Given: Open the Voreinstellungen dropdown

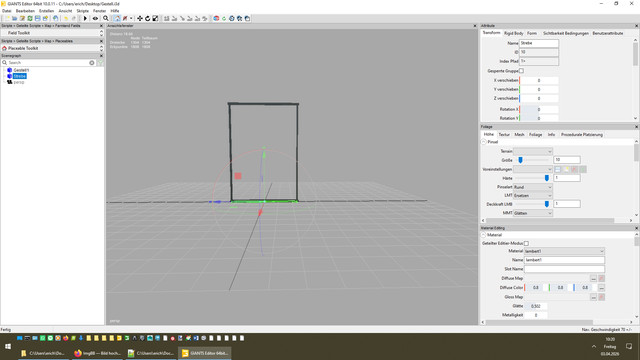Looking at the screenshot, I should click(533, 169).
